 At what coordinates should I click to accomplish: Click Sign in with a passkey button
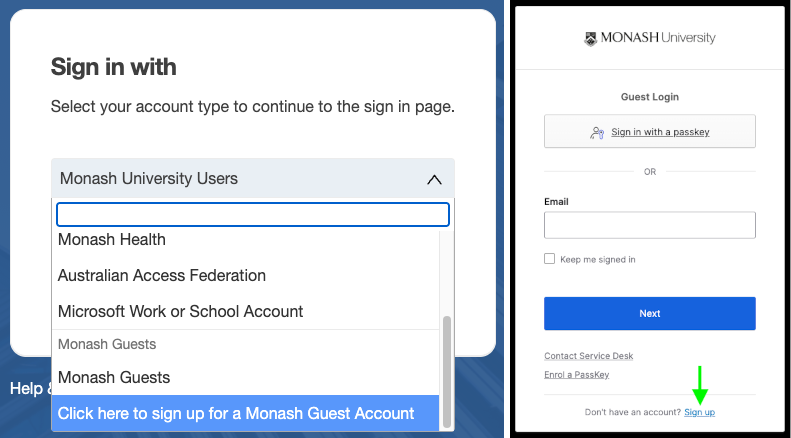[x=650, y=132]
